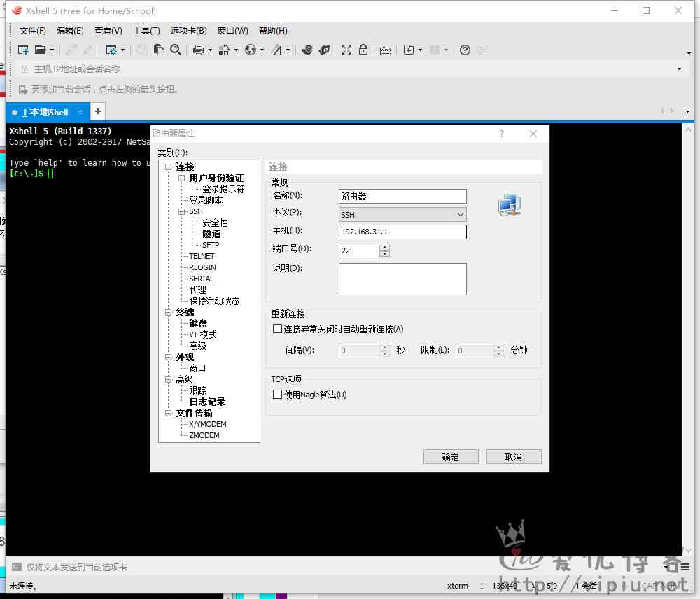Add a new tab with plus button
Image resolution: width=700 pixels, height=599 pixels.
click(98, 111)
